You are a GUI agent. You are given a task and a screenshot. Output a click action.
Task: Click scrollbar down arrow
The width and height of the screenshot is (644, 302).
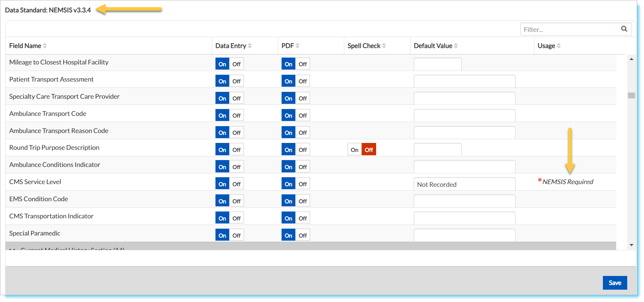click(x=631, y=245)
